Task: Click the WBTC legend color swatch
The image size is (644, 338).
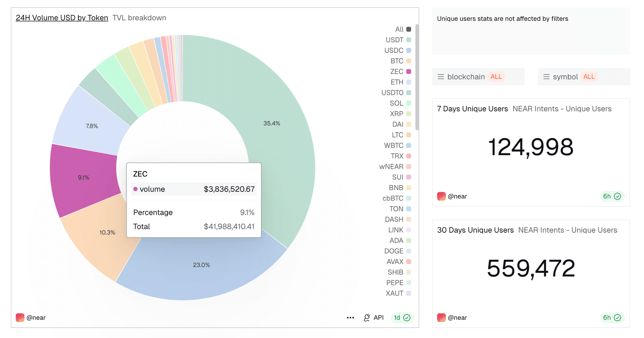Action: click(x=409, y=146)
